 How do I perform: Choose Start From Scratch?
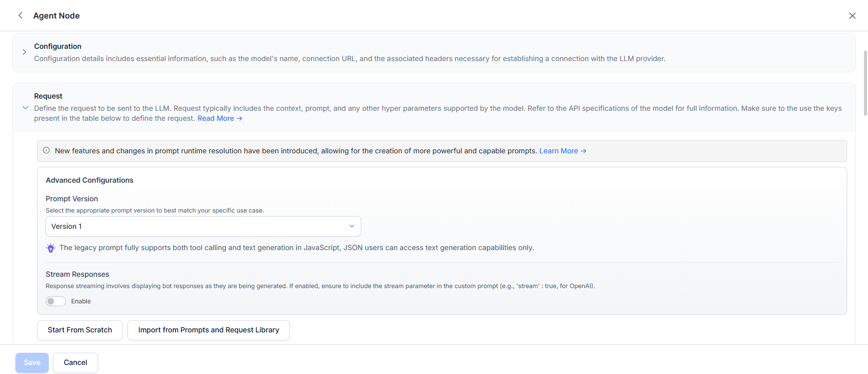pyautogui.click(x=80, y=330)
